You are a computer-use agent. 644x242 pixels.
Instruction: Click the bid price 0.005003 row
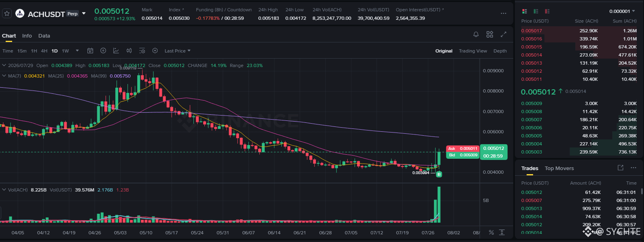coord(579,152)
